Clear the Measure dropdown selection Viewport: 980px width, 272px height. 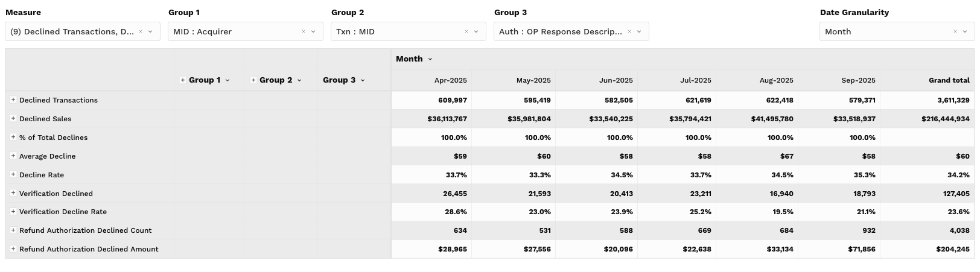141,31
